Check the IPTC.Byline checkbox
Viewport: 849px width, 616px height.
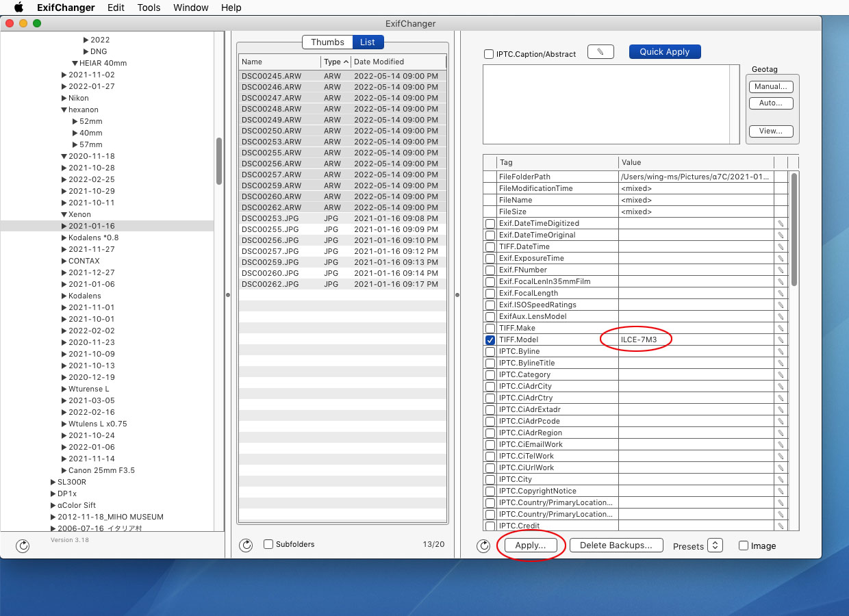[x=490, y=352]
